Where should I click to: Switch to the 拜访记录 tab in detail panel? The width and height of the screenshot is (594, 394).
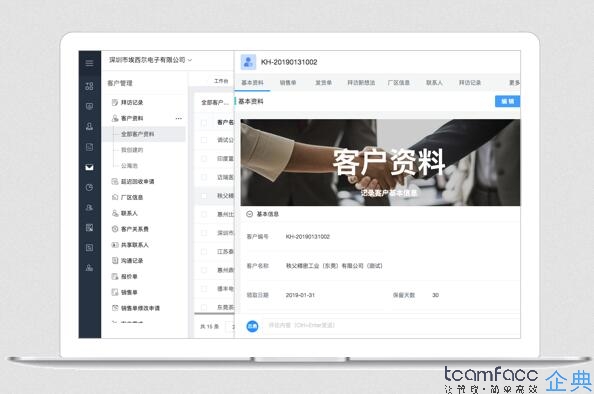pyautogui.click(x=470, y=83)
